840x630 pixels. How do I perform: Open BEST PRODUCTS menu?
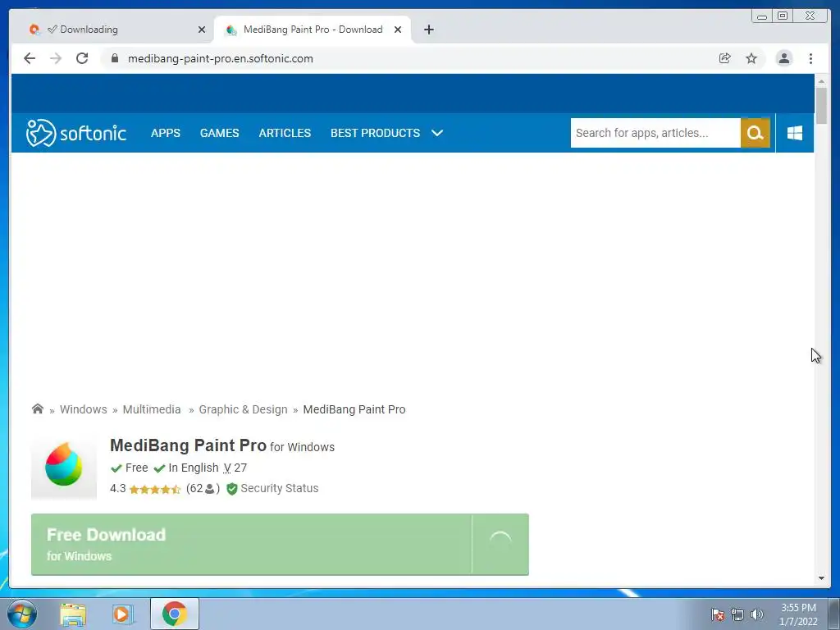(x=375, y=133)
